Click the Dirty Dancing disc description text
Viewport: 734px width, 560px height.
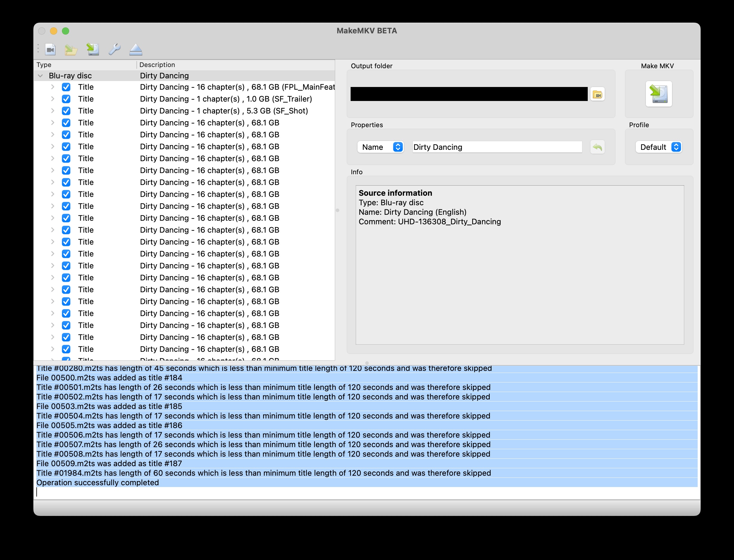pyautogui.click(x=164, y=76)
